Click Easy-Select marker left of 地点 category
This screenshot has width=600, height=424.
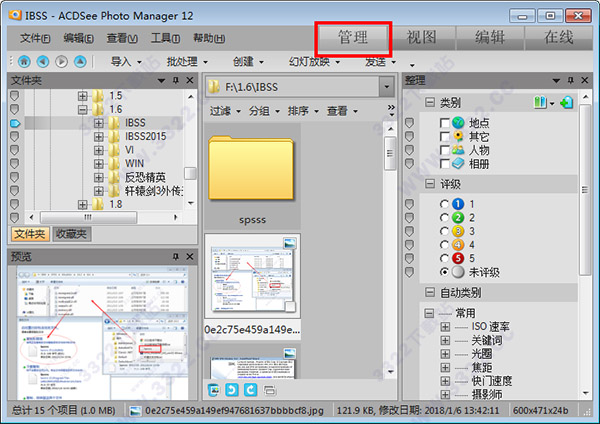click(x=409, y=123)
